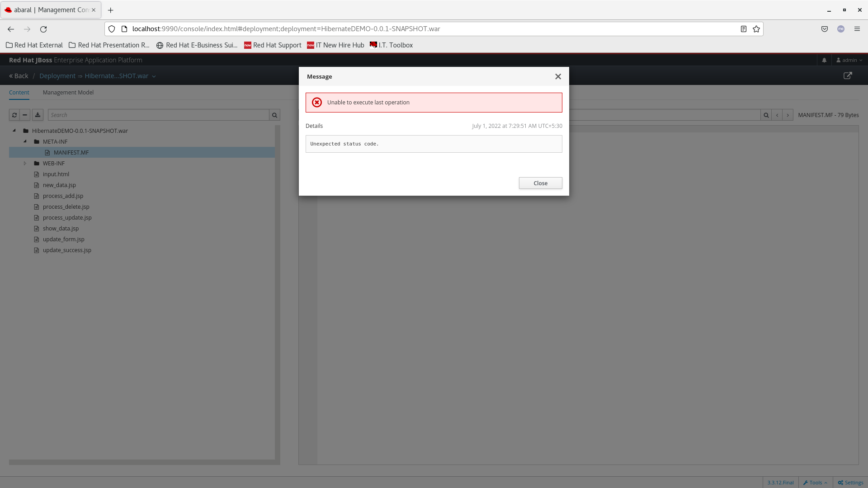Click the refresh content icon in toolbar
868x488 pixels.
(14, 115)
